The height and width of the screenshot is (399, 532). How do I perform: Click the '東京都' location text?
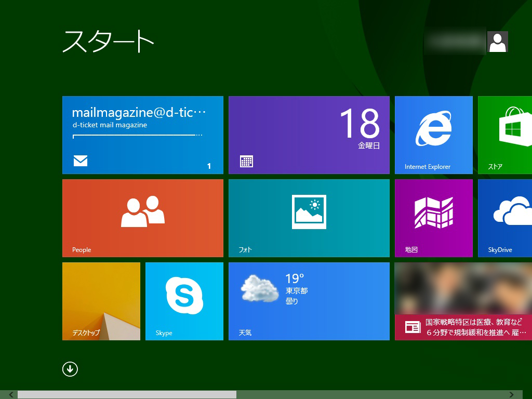coord(297,291)
